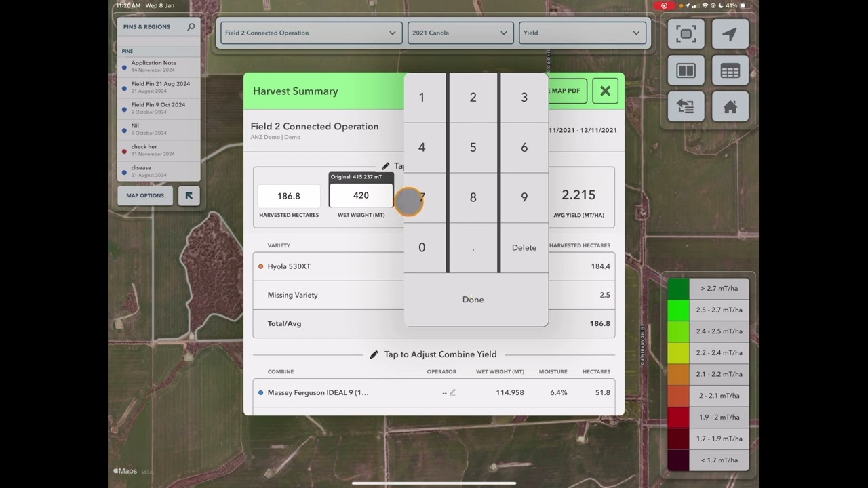Open the table grid view icon

point(730,71)
